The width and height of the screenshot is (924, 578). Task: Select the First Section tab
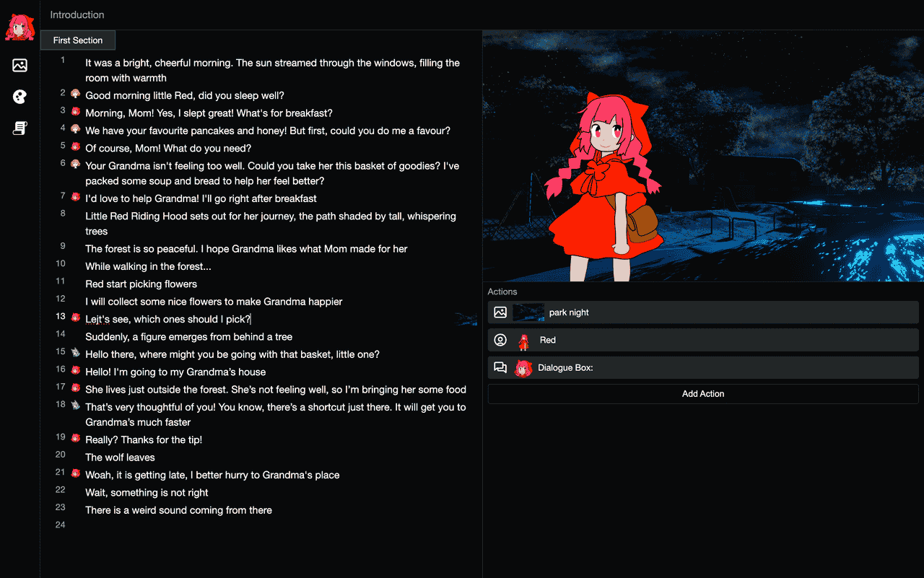[78, 40]
